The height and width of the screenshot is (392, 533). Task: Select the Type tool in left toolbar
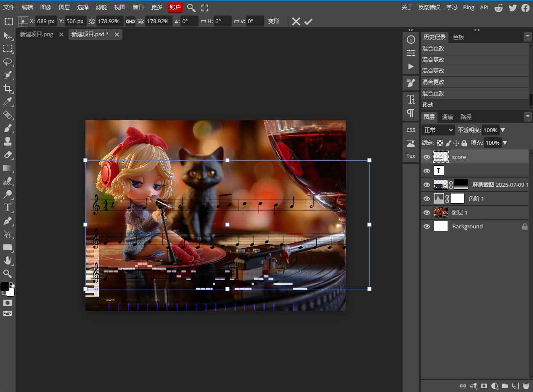tap(8, 207)
